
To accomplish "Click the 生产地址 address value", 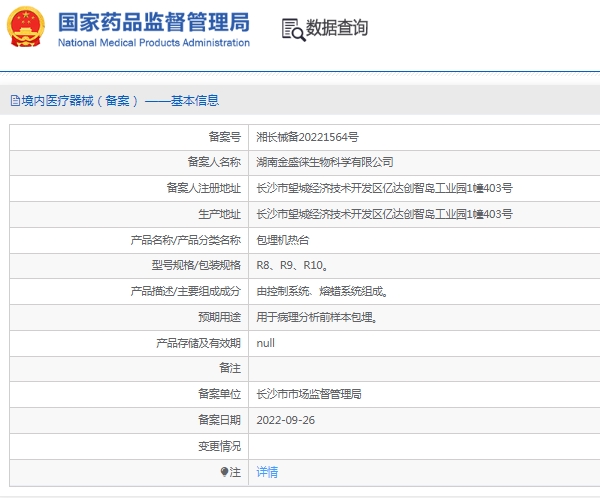I will [384, 214].
